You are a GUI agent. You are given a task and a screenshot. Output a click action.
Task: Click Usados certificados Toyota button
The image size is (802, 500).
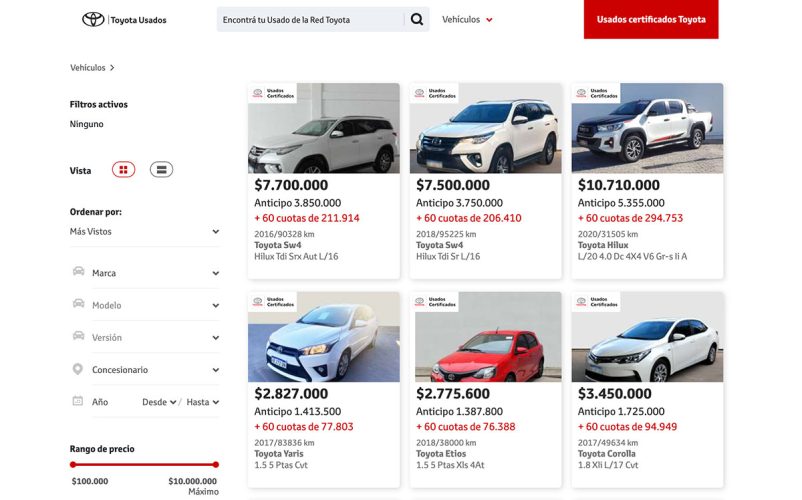[650, 20]
